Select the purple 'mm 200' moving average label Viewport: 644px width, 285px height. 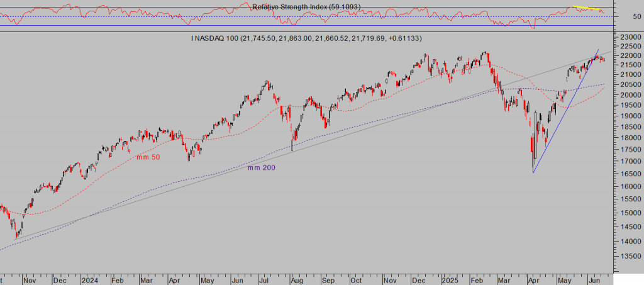click(x=261, y=167)
